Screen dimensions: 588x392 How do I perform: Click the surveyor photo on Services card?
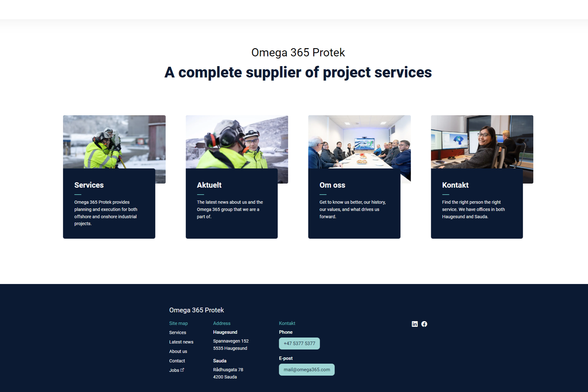pyautogui.click(x=114, y=142)
